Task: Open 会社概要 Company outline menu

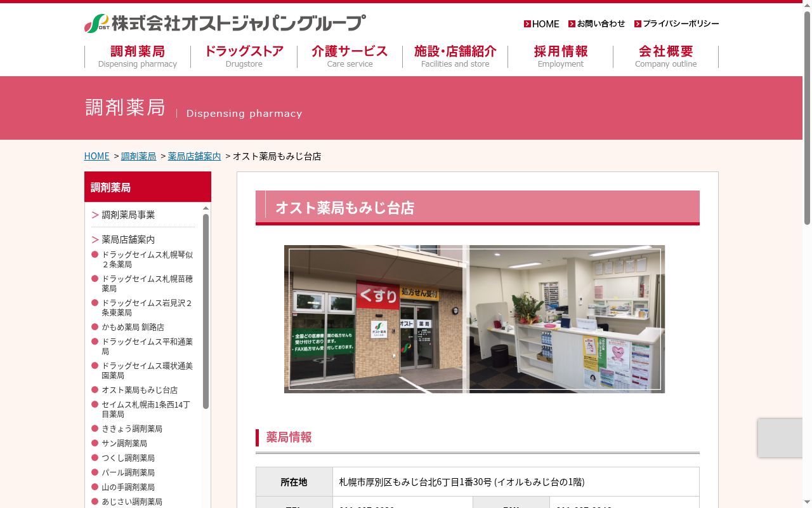Action: pyautogui.click(x=665, y=57)
